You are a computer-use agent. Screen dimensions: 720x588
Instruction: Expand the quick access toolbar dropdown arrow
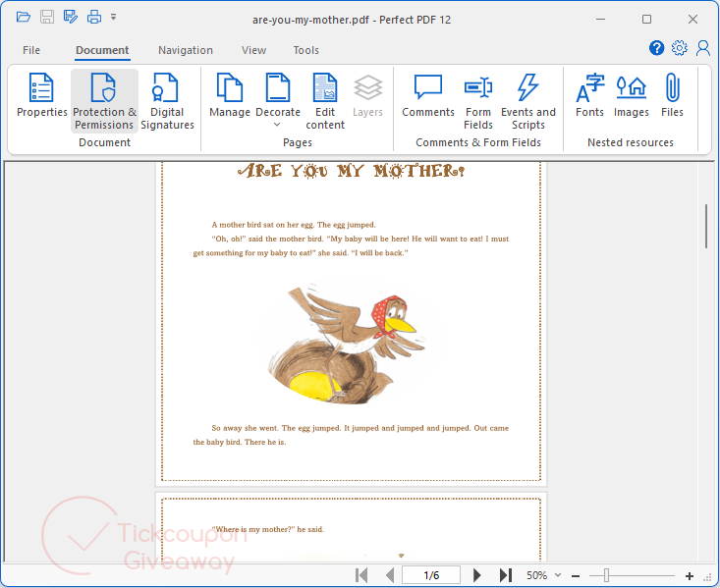[113, 18]
